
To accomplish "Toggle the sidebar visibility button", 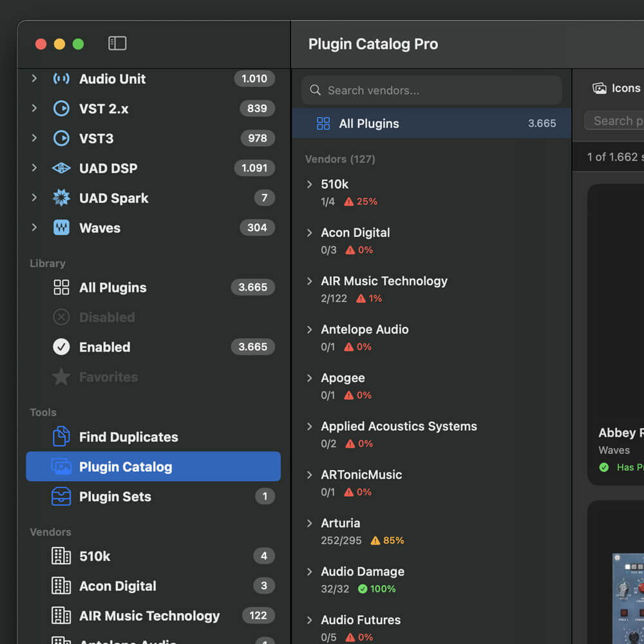I will [117, 44].
